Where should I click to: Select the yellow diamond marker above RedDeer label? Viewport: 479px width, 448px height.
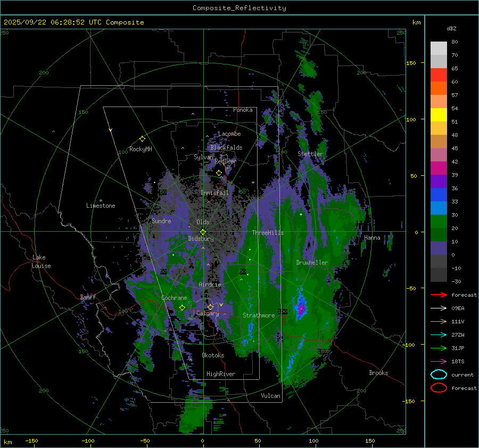point(219,173)
